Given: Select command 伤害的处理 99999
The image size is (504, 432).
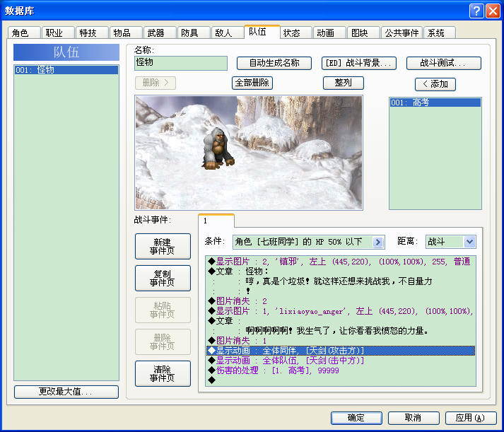Looking at the screenshot, I should pos(341,370).
